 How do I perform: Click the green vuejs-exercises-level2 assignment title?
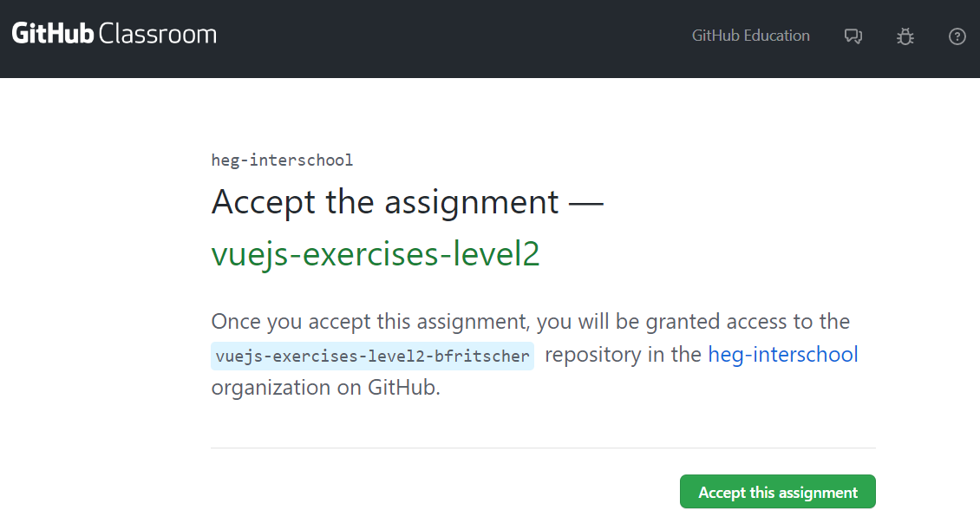point(376,254)
